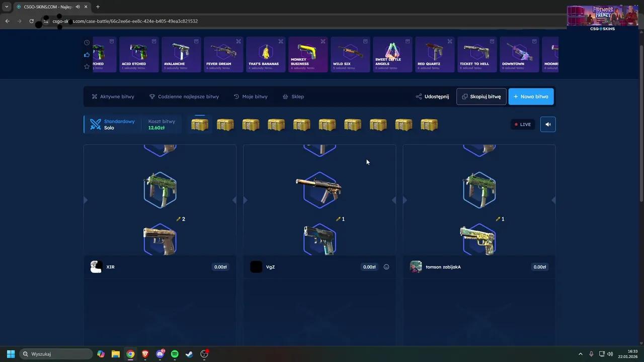Select the thumbs-up best drops filter
Viewport: 644px width, 362px height.
(x=87, y=54)
